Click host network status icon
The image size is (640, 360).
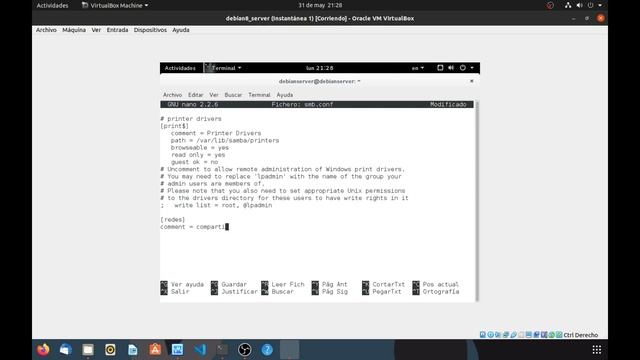coord(568,5)
